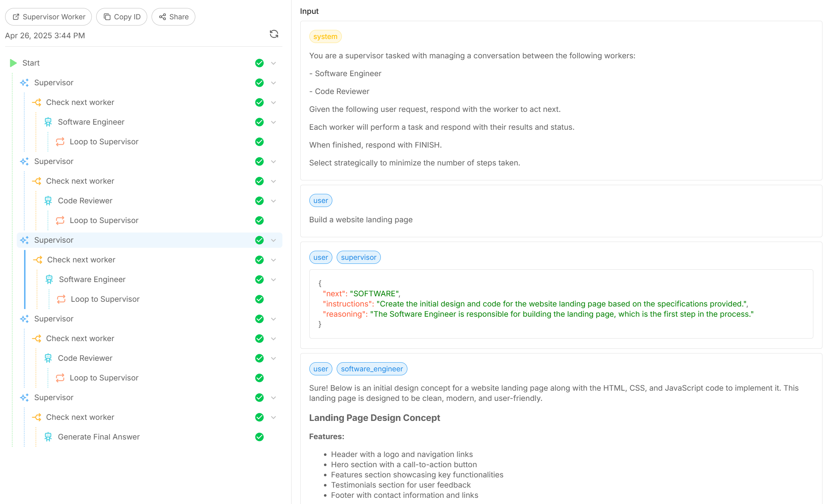The image size is (829, 504).
Task: Click the robot icon next to Generate Final Answer
Action: coord(48,437)
